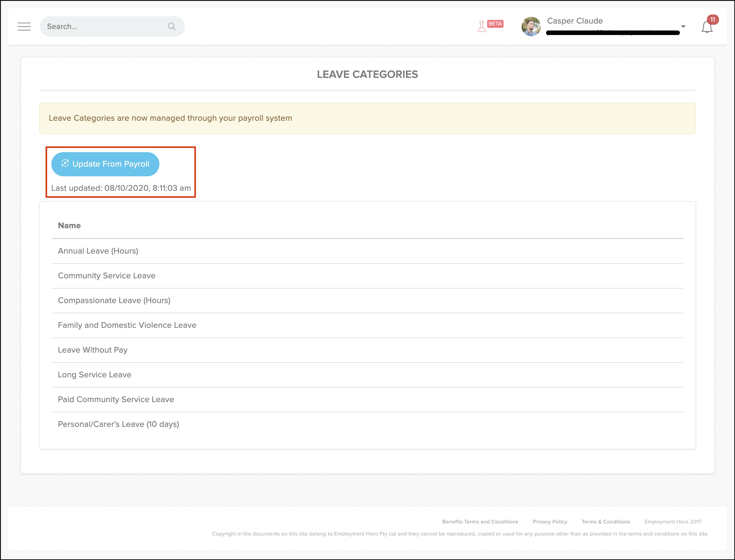Select the Community Service Leave row
The height and width of the screenshot is (560, 735).
[107, 276]
